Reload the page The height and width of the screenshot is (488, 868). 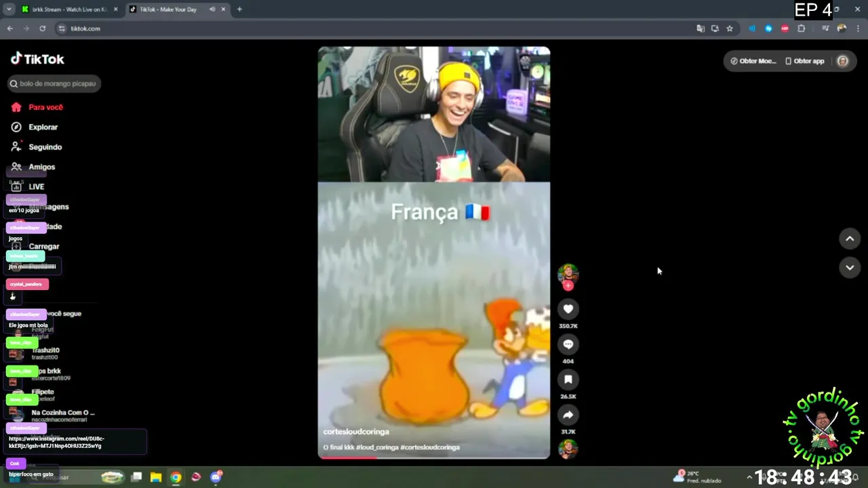coord(43,28)
